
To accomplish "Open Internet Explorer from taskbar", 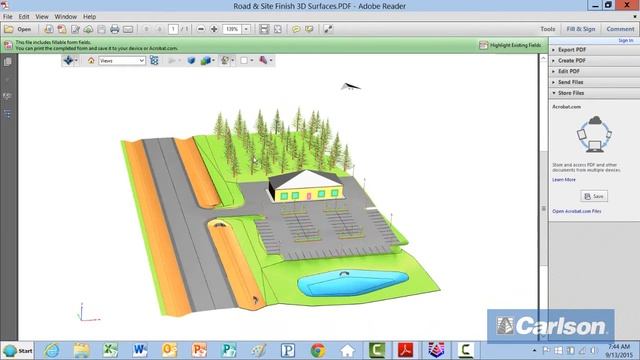I will tap(51, 351).
